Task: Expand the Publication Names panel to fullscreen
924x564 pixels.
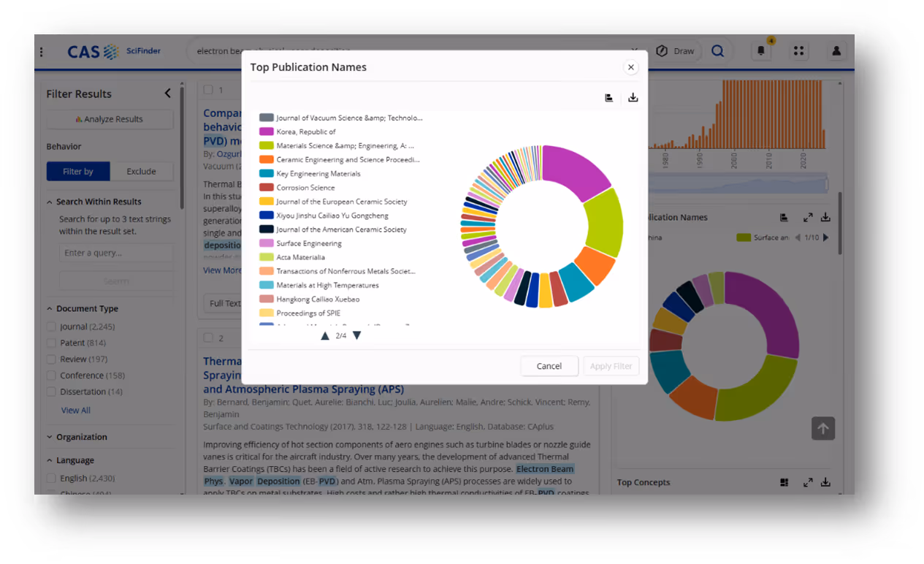Action: tap(808, 217)
